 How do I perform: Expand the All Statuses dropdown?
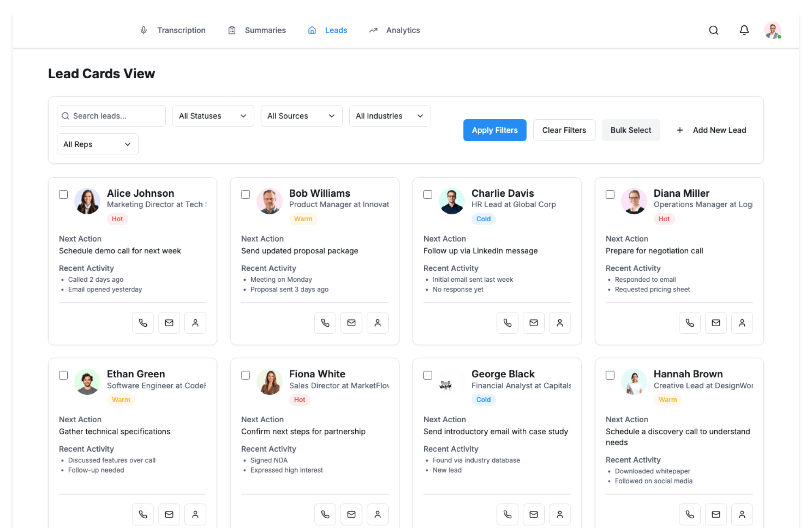213,116
